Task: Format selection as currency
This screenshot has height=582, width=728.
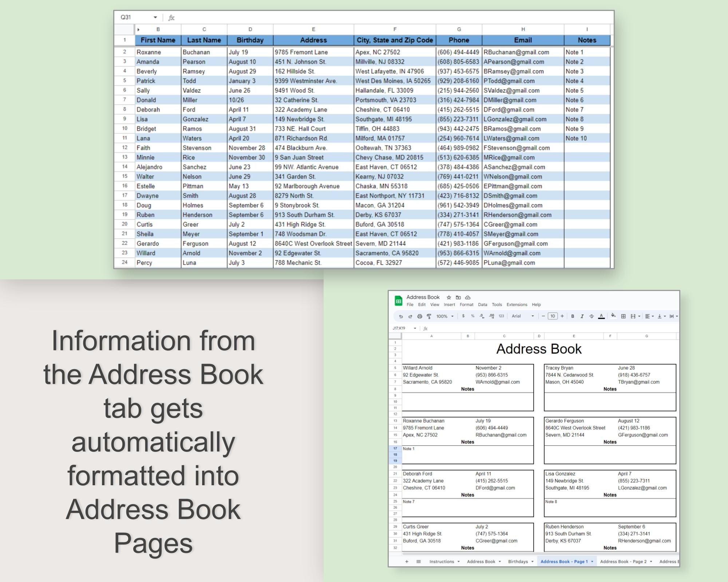Action: 463,316
